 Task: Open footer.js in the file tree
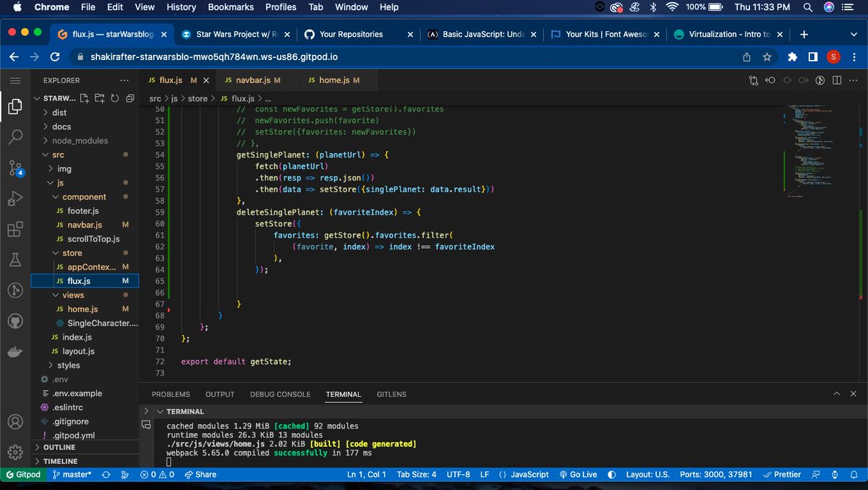point(83,210)
